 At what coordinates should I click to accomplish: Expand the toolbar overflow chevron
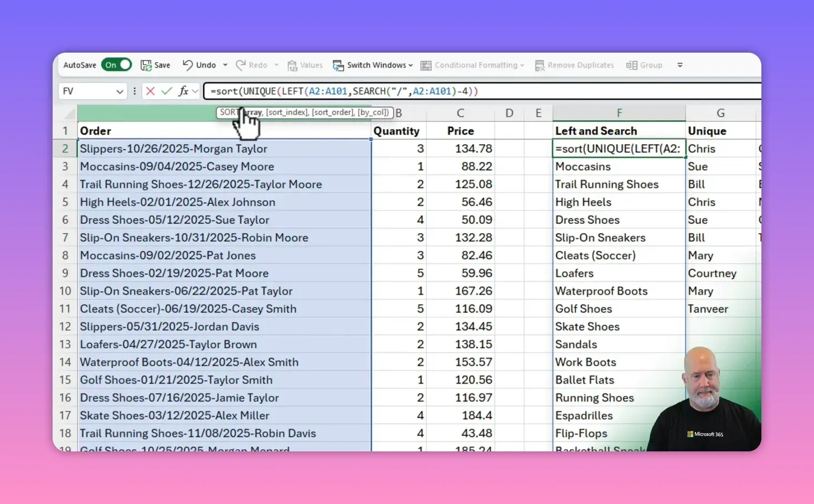679,65
